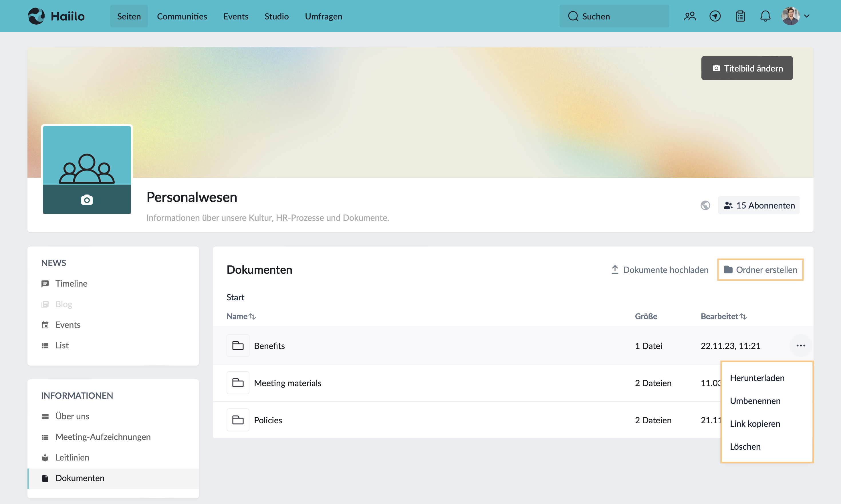Click the Über uns sidebar icon
This screenshot has width=841, height=504.
45,417
